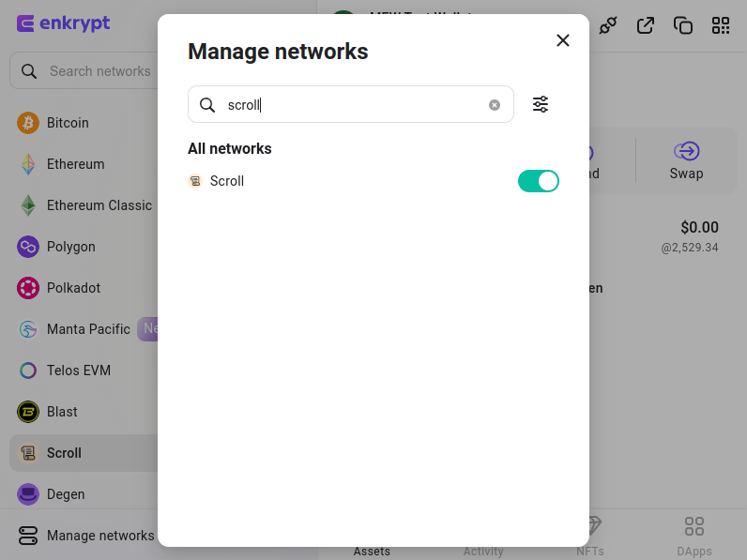Image resolution: width=747 pixels, height=560 pixels.
Task: Select Ethereum network in sidebar
Action: pos(84,164)
